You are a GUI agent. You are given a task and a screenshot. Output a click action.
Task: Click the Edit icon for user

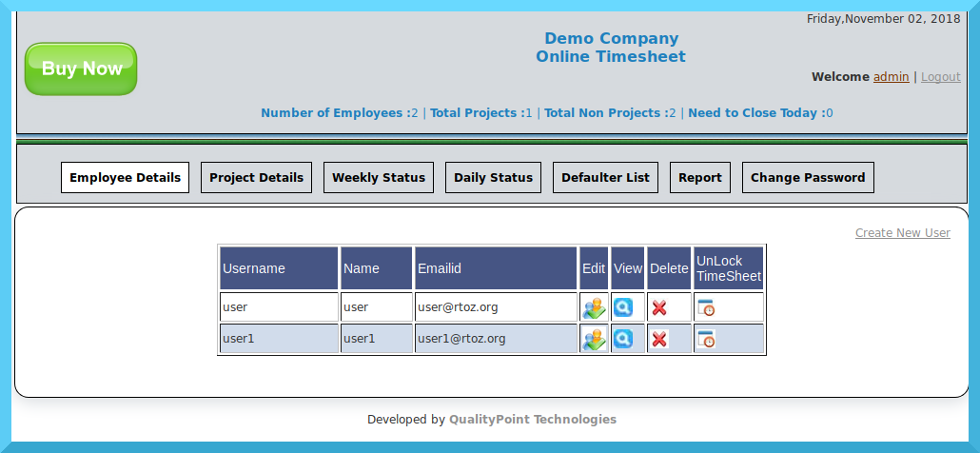(595, 307)
